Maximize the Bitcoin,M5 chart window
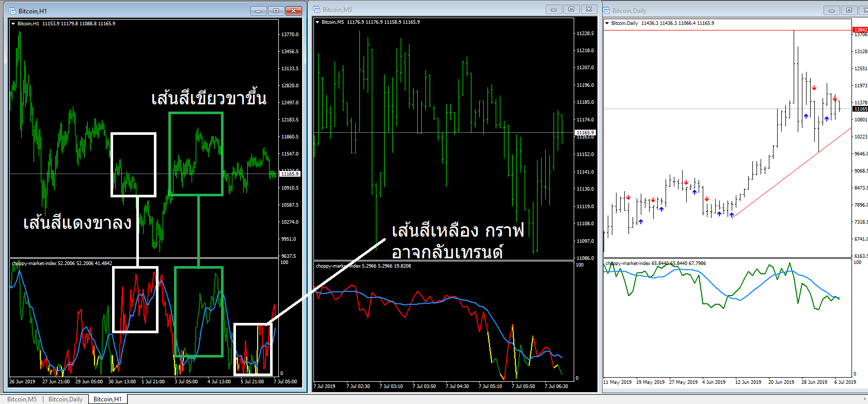This screenshot has height=404, width=868. pyautogui.click(x=571, y=9)
